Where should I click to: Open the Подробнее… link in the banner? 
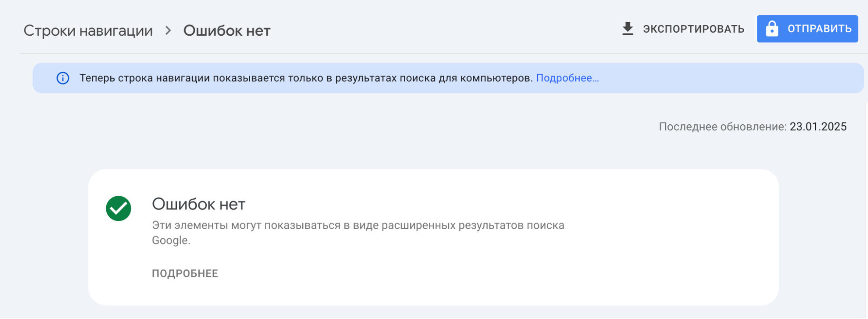[x=568, y=78]
